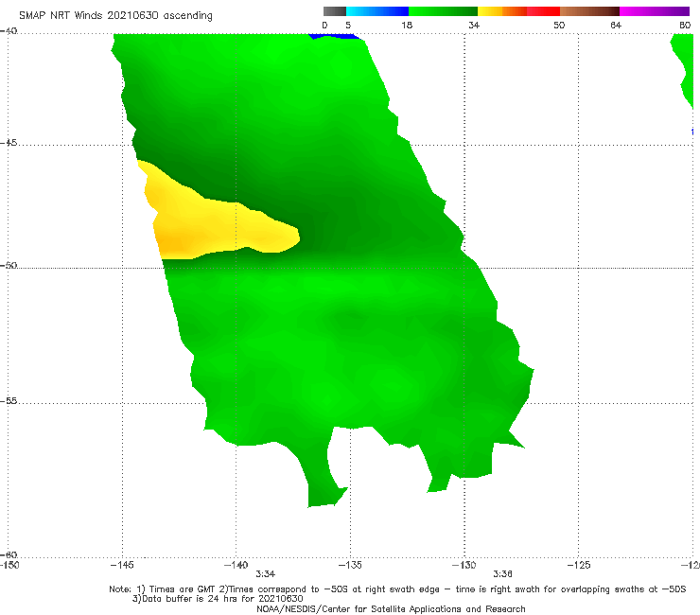Click the color bar label '34'
The width and height of the screenshot is (700, 615).
tap(474, 25)
